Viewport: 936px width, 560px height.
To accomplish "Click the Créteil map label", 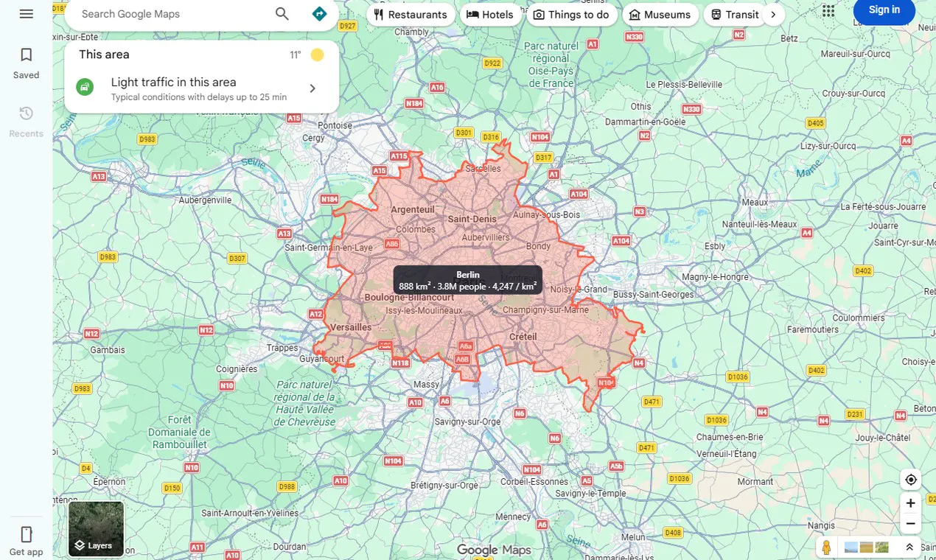I will tap(523, 337).
